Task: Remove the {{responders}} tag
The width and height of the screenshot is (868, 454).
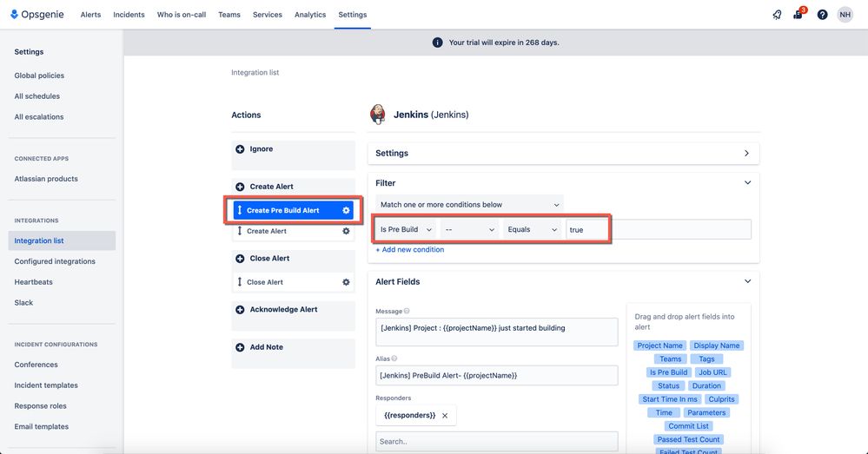Action: pyautogui.click(x=445, y=415)
